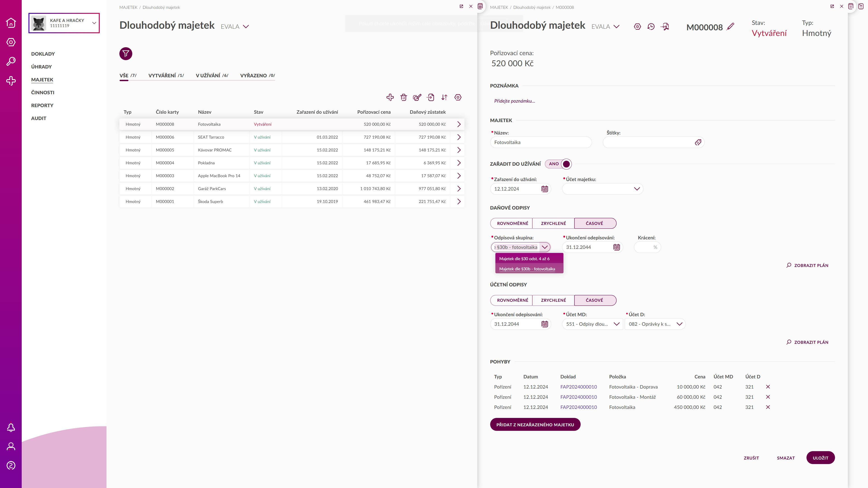This screenshot has height=488, width=868.
Task: Open calendar for tax Ukončení odepisování
Action: (x=616, y=247)
